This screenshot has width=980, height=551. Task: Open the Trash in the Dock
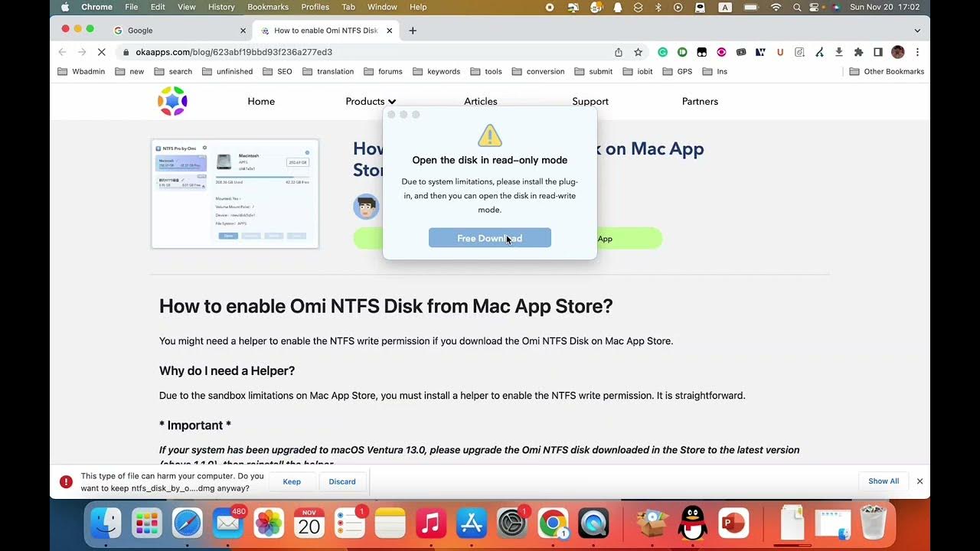(874, 523)
